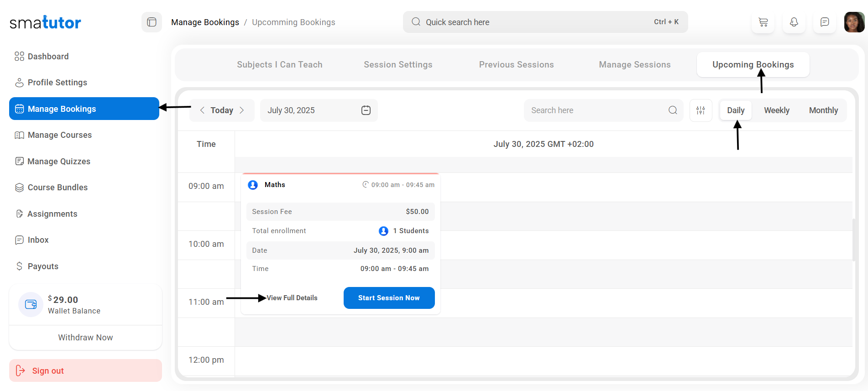
Task: Switch to Weekly calendar view
Action: point(776,110)
